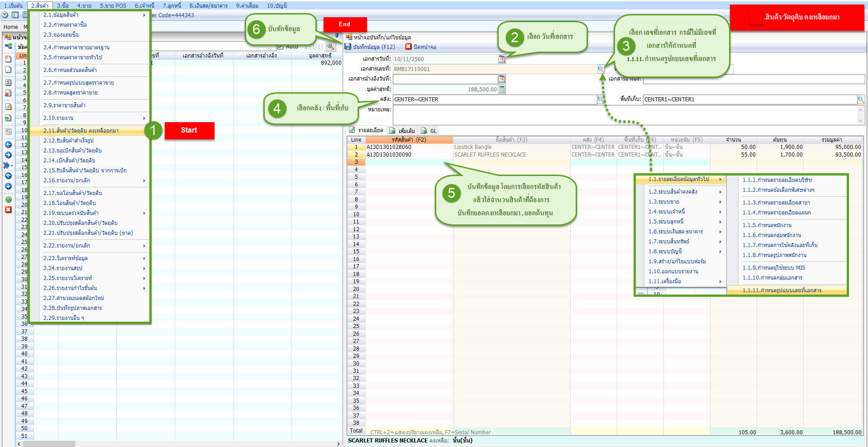868x447 pixels.
Task: Open the 5.ขาย POS menu
Action: pos(113,6)
